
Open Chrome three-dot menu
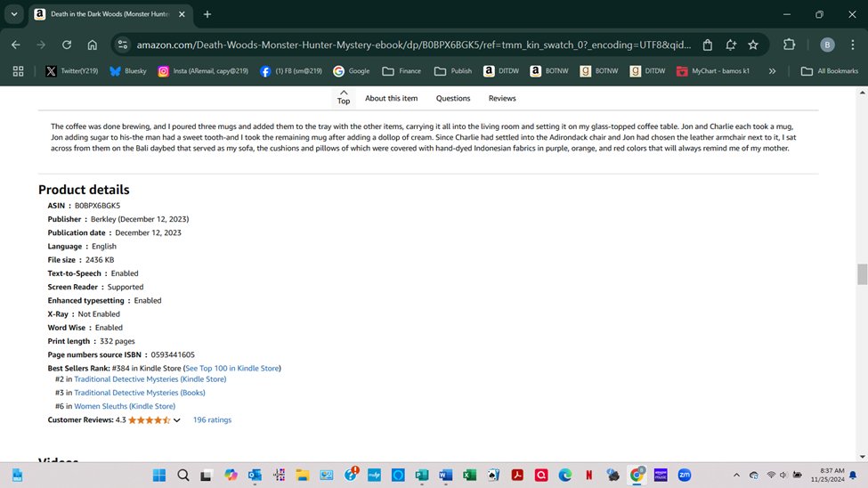pyautogui.click(x=853, y=45)
